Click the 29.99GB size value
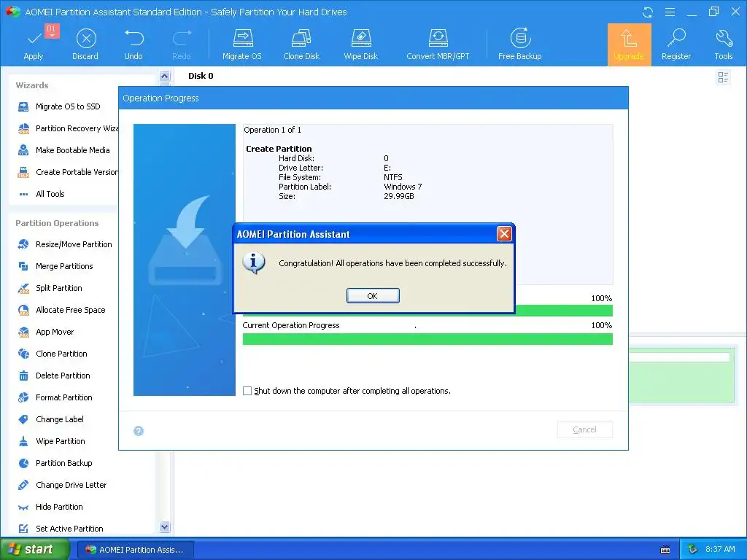The width and height of the screenshot is (747, 560). (x=399, y=196)
